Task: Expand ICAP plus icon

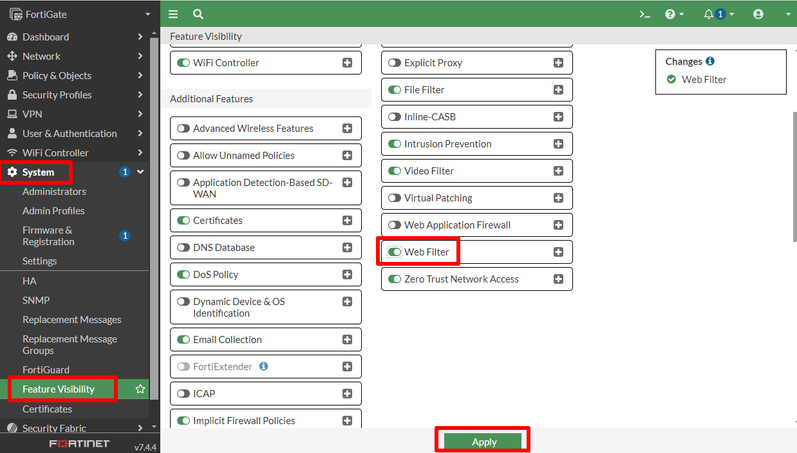Action: point(347,393)
